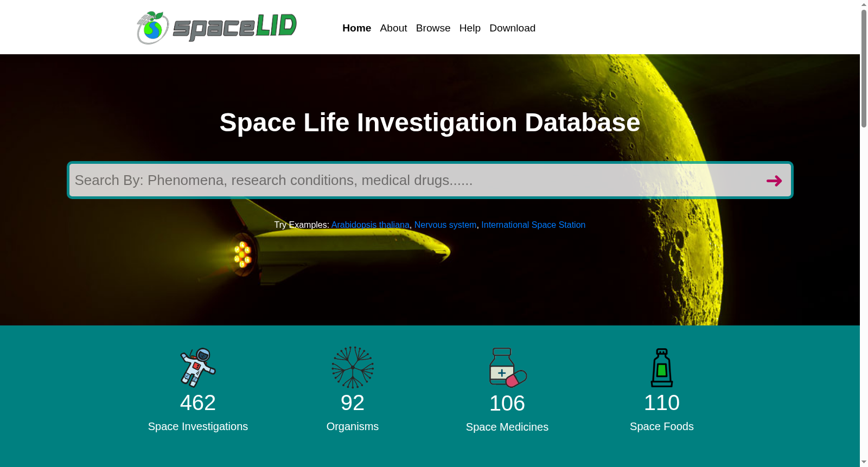Go to the About page
The width and height of the screenshot is (868, 467).
point(393,28)
